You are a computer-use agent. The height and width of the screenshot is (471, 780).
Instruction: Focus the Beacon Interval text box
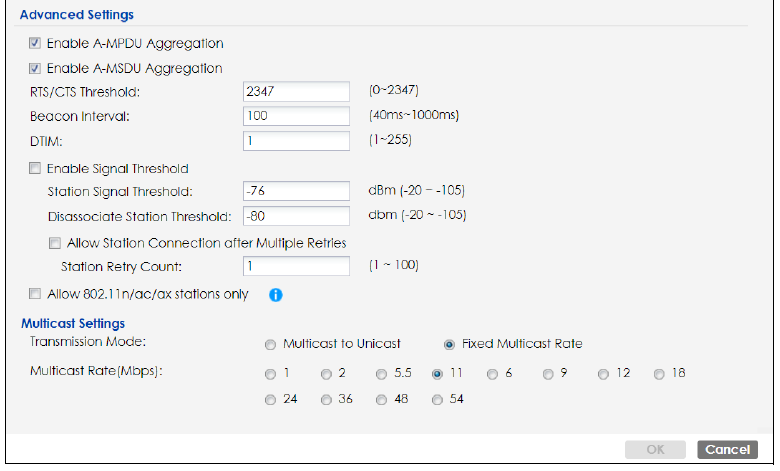pyautogui.click(x=295, y=116)
